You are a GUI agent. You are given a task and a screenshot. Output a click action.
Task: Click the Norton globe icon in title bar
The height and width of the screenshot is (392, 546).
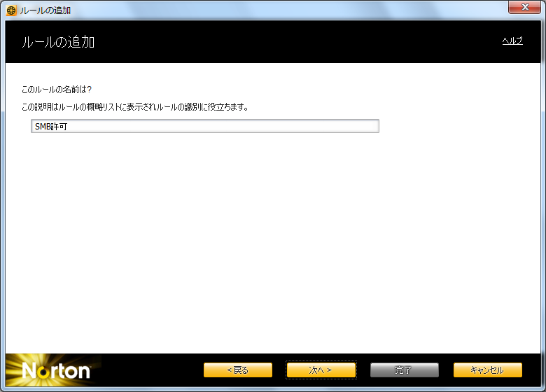point(10,10)
